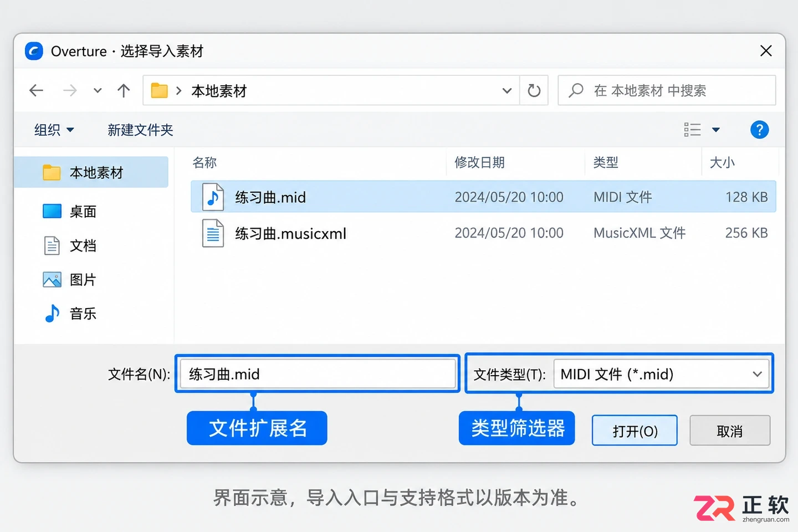Click the 练习曲.mid MIDI file icon

tap(213, 197)
